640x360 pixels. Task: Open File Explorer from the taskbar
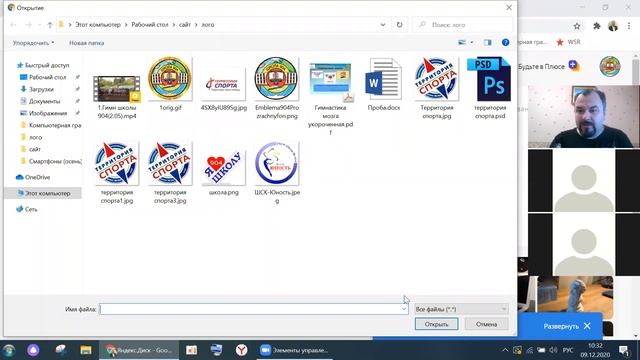pos(86,350)
